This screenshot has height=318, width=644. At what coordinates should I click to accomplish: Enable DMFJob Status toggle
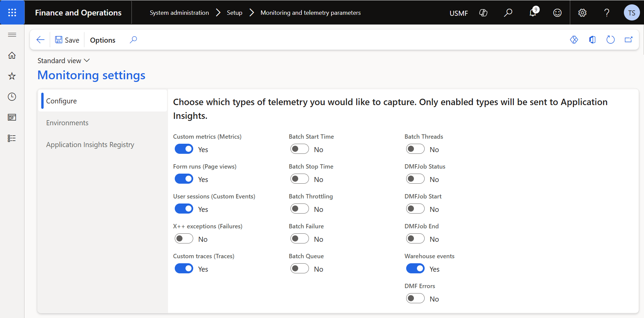415,179
